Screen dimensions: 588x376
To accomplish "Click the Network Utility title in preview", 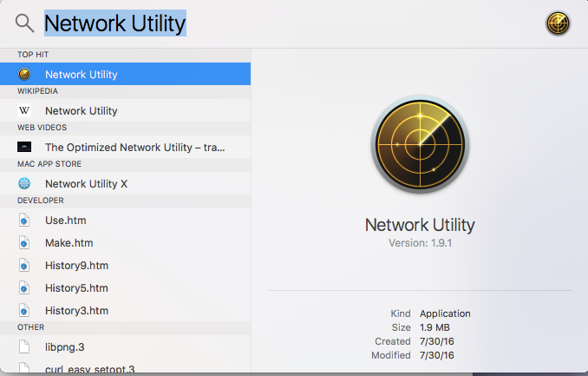I will [x=420, y=225].
